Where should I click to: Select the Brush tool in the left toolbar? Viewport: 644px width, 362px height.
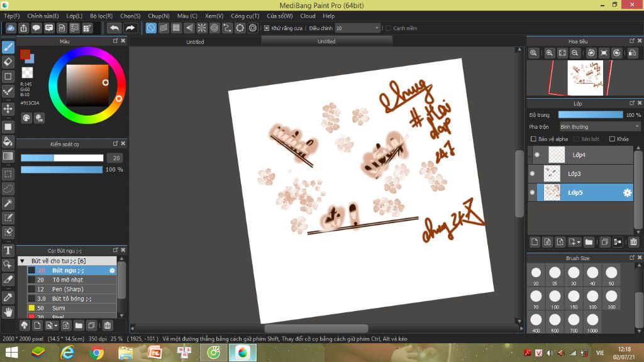point(8,47)
